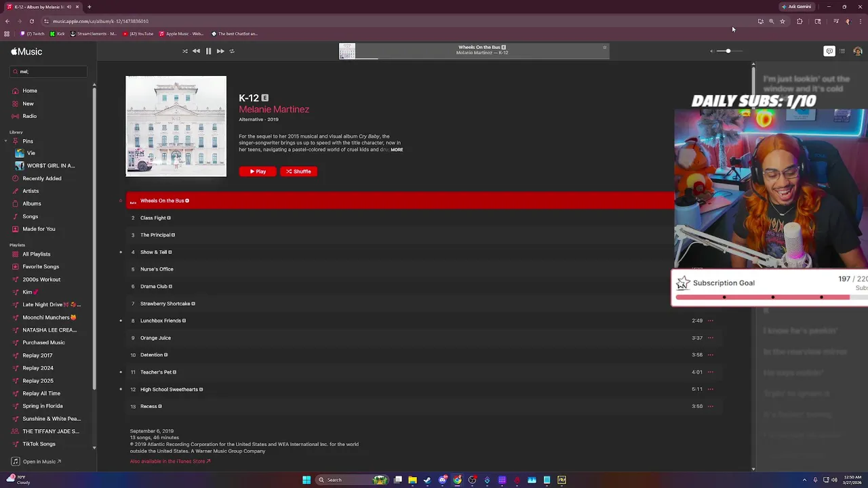The height and width of the screenshot is (488, 868).
Task: Favorite the now playing song star
Action: (604, 47)
